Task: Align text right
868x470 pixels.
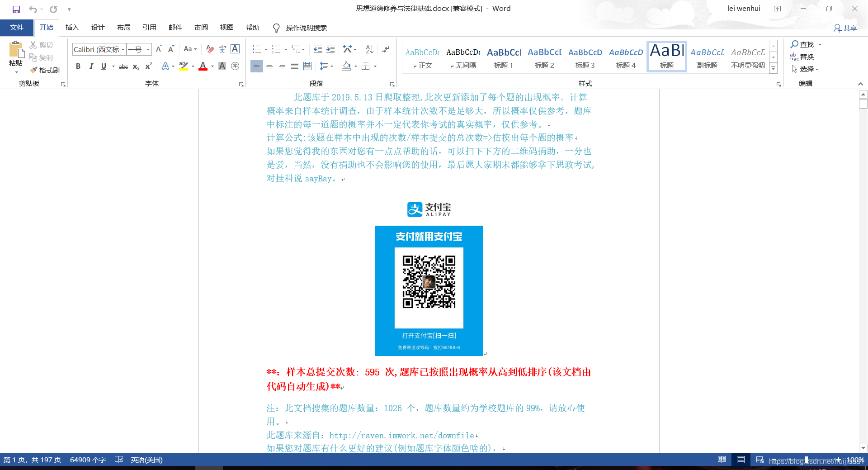Action: 282,66
